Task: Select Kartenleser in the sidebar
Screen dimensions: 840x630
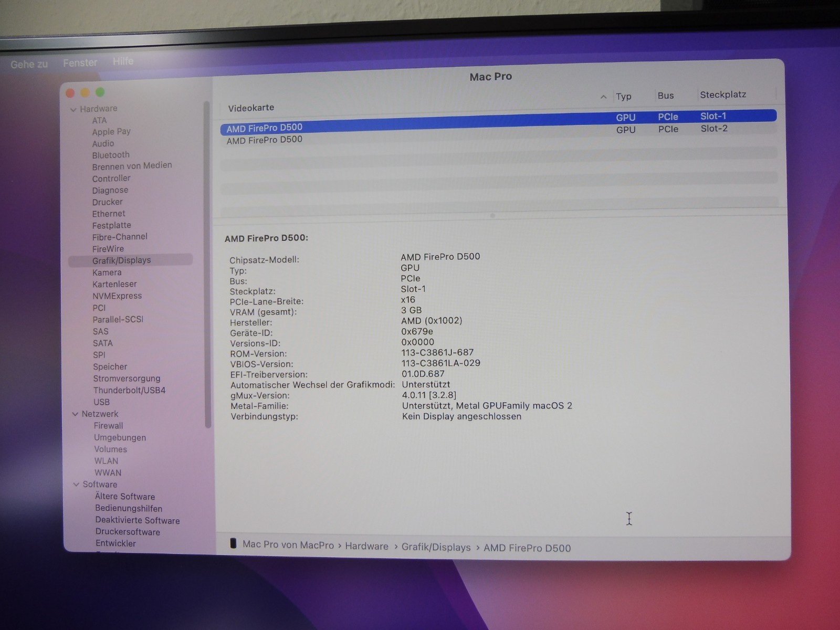Action: [x=114, y=284]
